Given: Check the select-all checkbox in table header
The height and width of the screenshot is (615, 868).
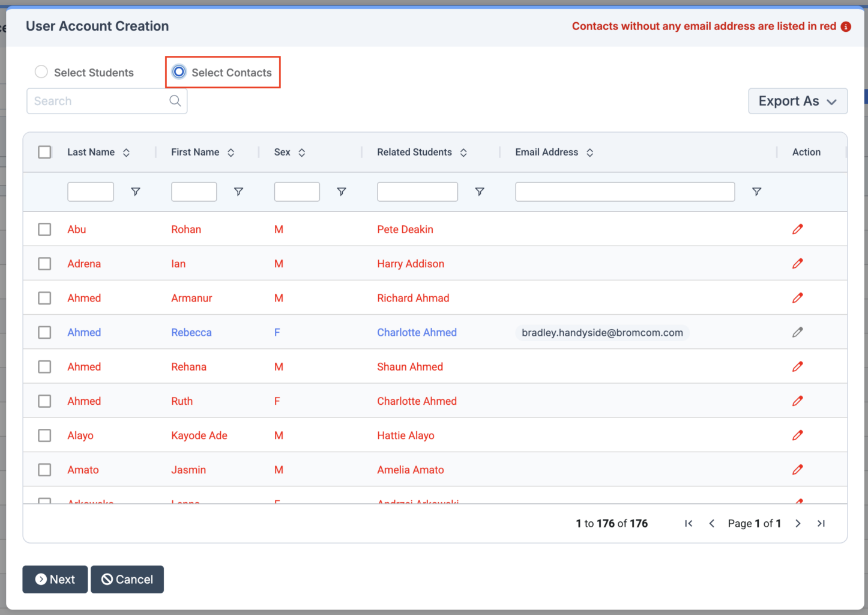Looking at the screenshot, I should pyautogui.click(x=44, y=152).
